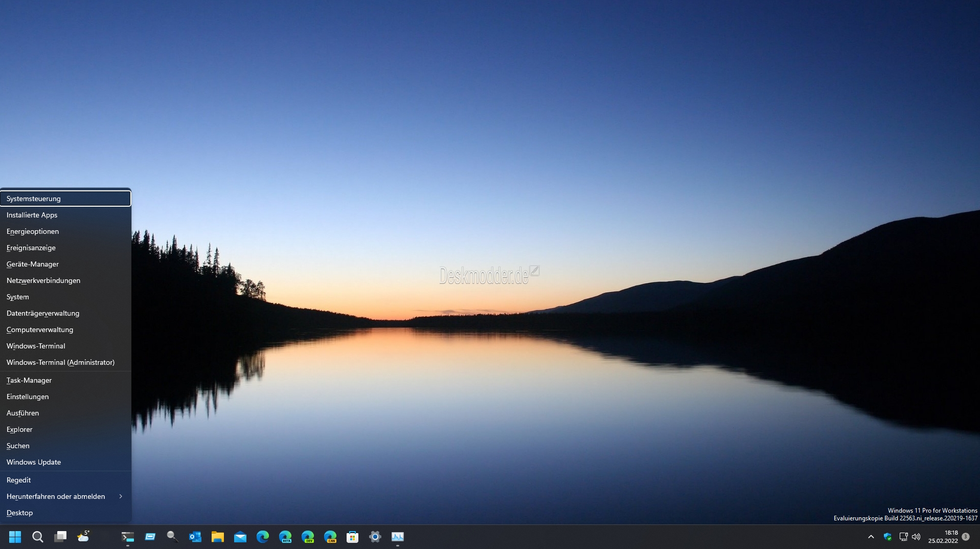Open Datenträgerverwaltung

point(65,313)
